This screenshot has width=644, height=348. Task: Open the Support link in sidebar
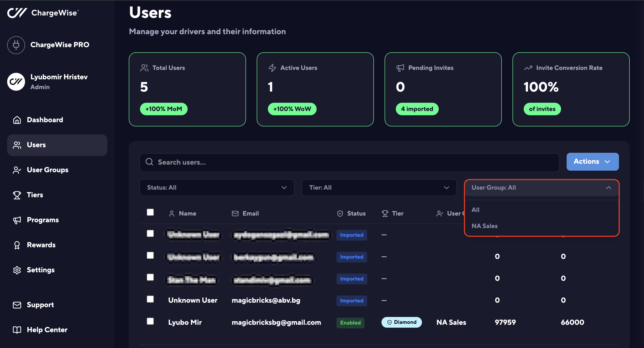[40, 305]
